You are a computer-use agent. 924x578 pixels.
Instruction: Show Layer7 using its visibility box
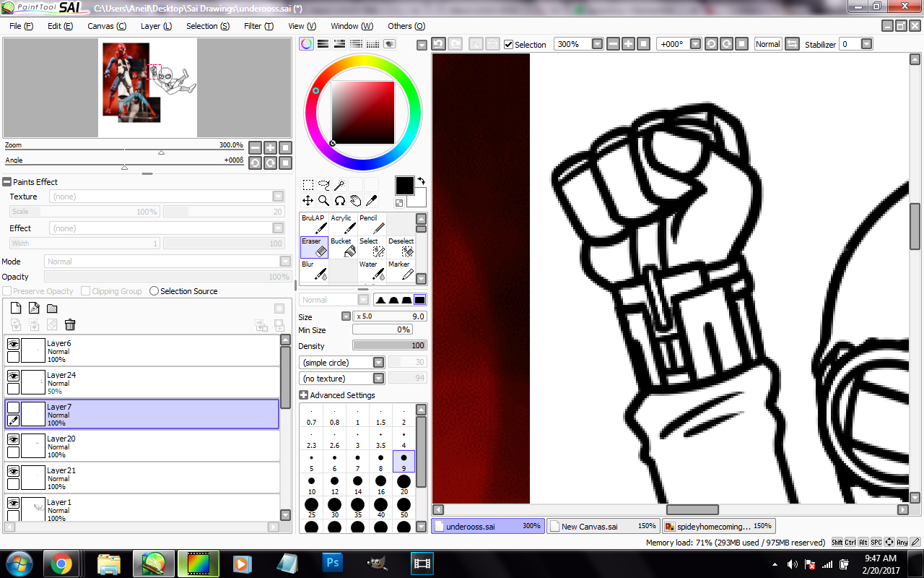tap(13, 408)
